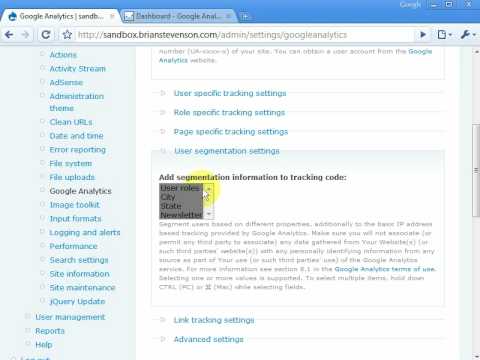Open Image toolkit settings
Image resolution: width=480 pixels, height=360 pixels.
pyautogui.click(x=74, y=205)
